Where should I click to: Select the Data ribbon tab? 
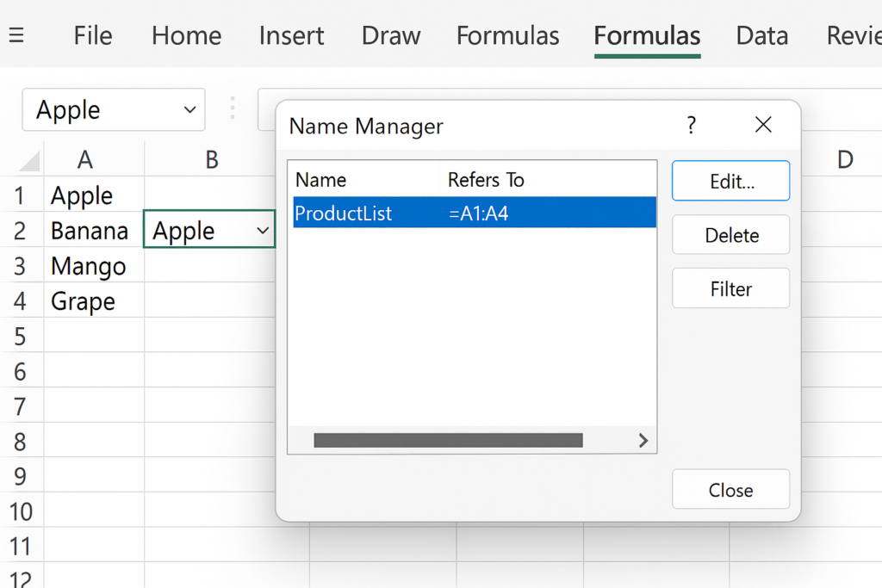(x=762, y=35)
